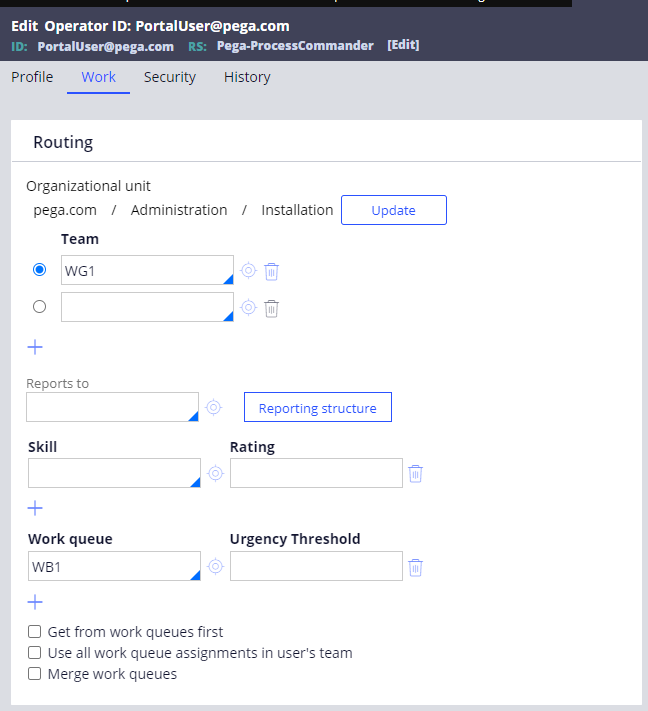This screenshot has height=711, width=648.
Task: Open the WG1 team rule target icon
Action: point(248,271)
